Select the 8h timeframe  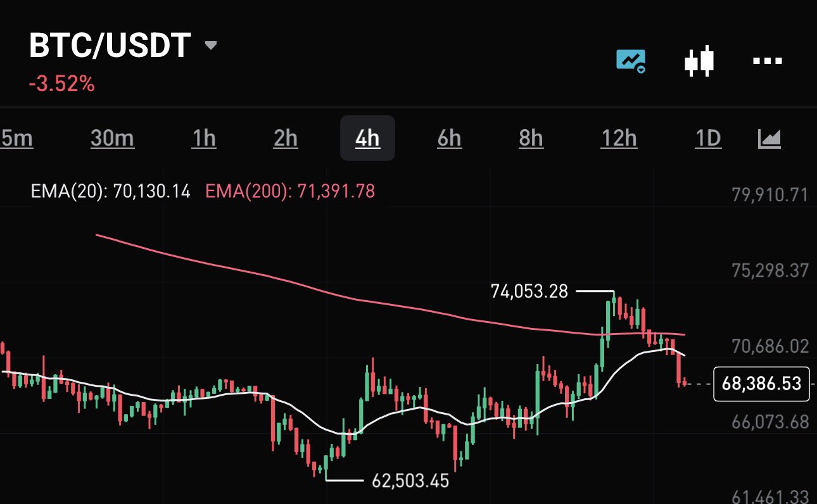pos(531,138)
